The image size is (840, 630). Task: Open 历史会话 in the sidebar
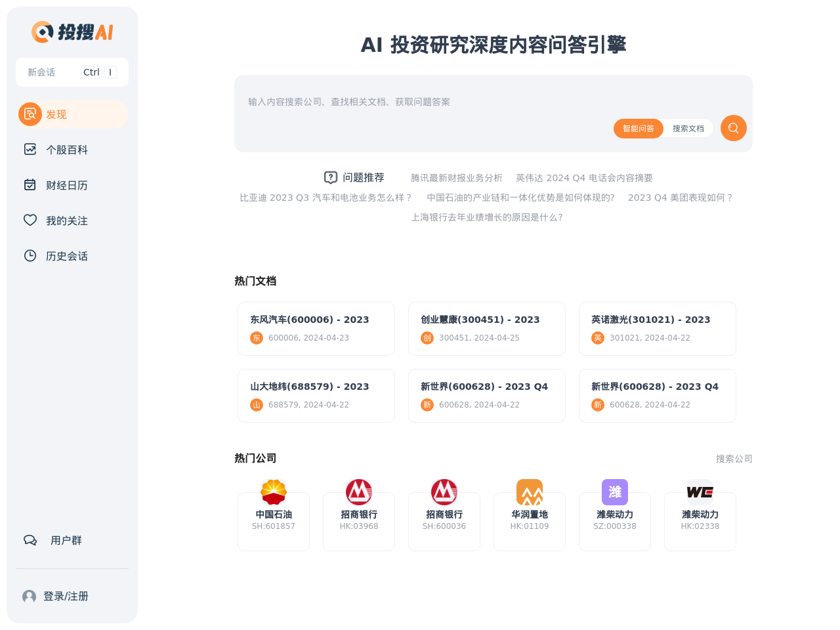(72, 256)
